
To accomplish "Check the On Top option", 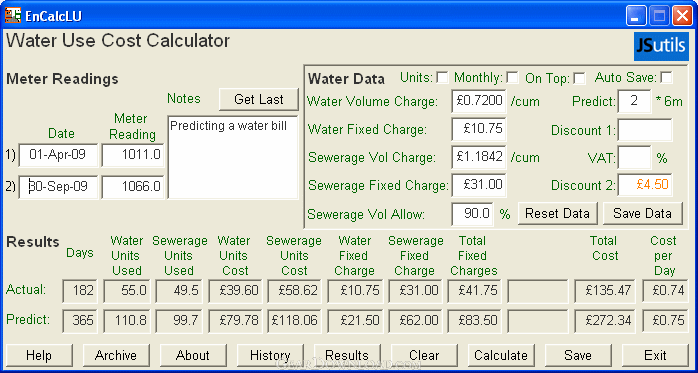I will [x=579, y=78].
